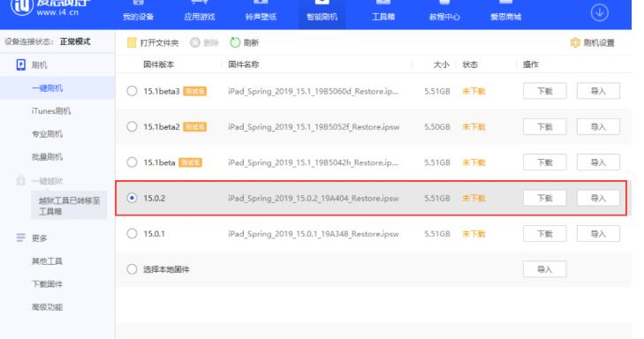Download the 15.0.2 firmware
The height and width of the screenshot is (339, 644).
point(544,199)
